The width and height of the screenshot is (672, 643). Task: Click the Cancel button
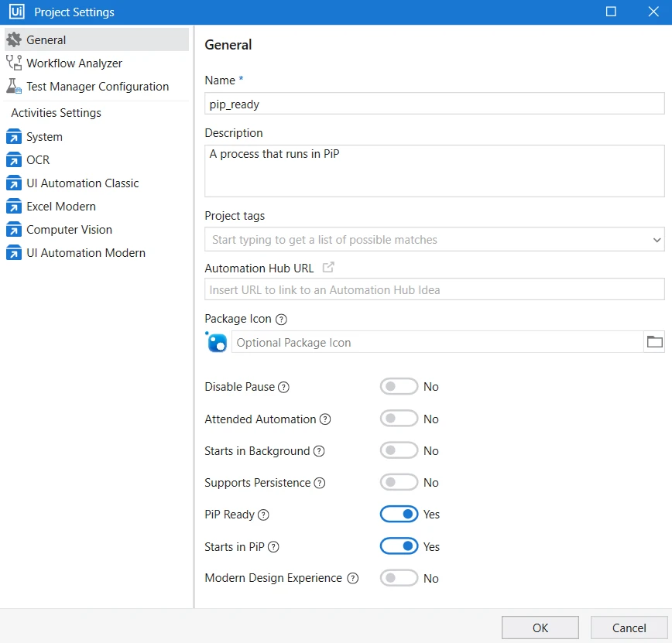[629, 628]
